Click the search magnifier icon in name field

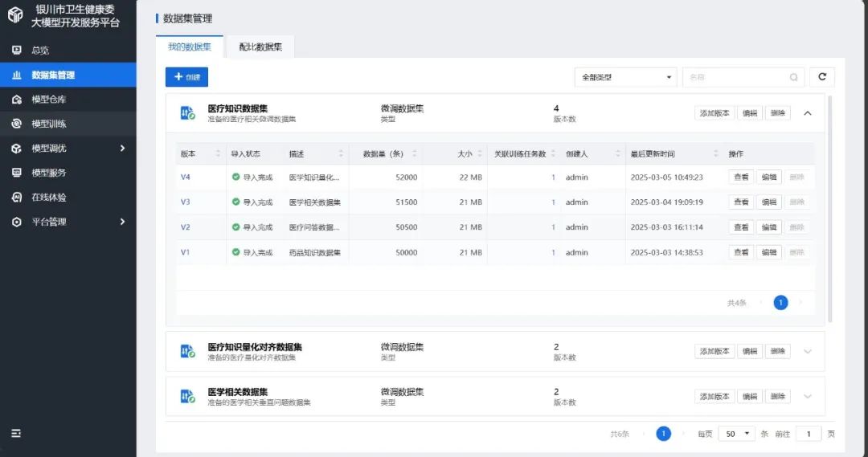[x=793, y=77]
